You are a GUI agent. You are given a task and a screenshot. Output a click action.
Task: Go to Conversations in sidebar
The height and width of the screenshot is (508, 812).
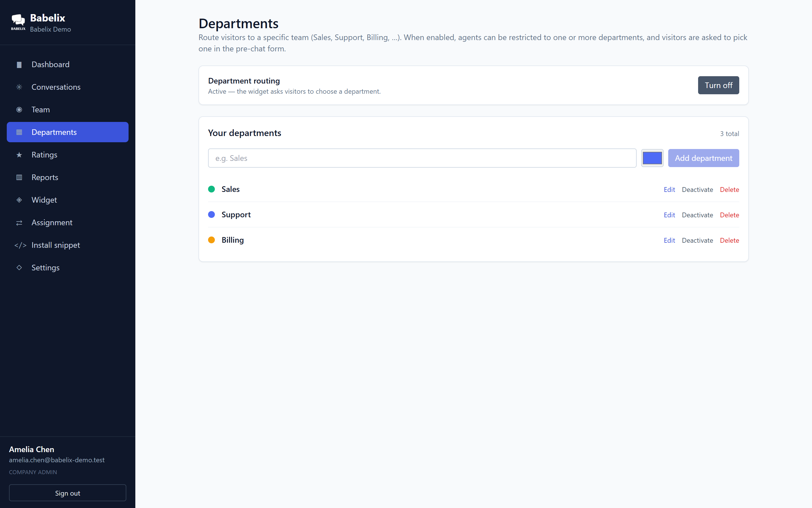tap(67, 87)
